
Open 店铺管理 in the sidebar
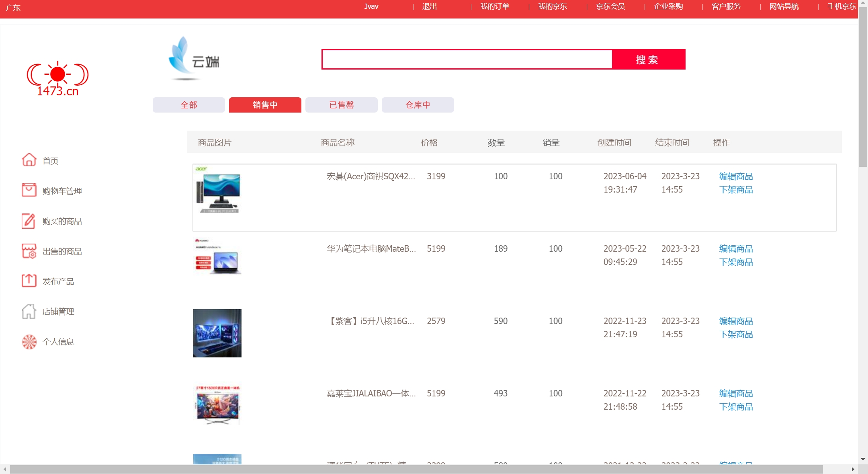pyautogui.click(x=58, y=312)
